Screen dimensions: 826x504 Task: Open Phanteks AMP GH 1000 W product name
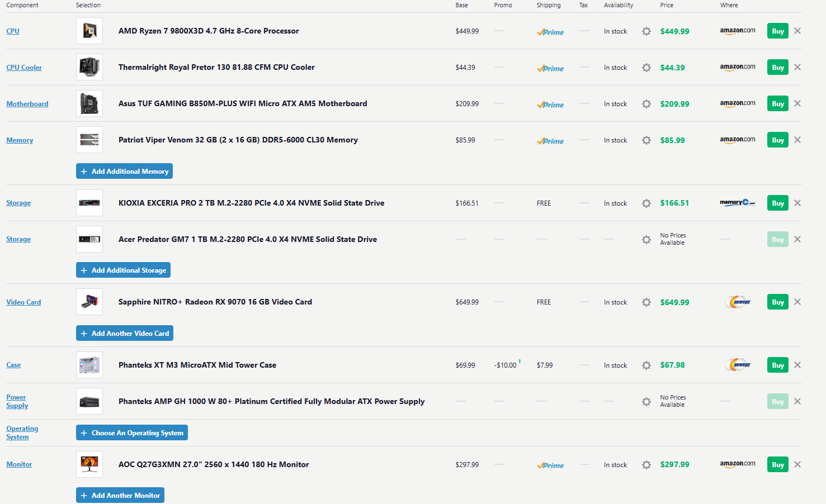click(272, 401)
